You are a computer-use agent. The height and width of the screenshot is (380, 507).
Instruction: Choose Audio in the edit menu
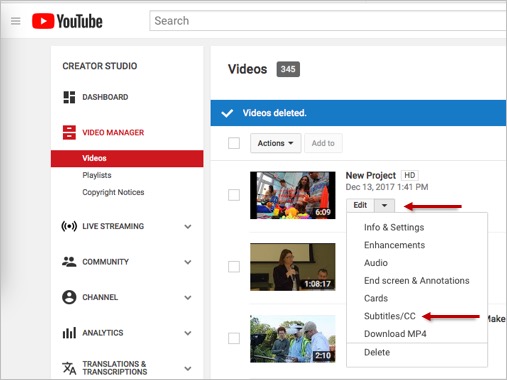(376, 263)
